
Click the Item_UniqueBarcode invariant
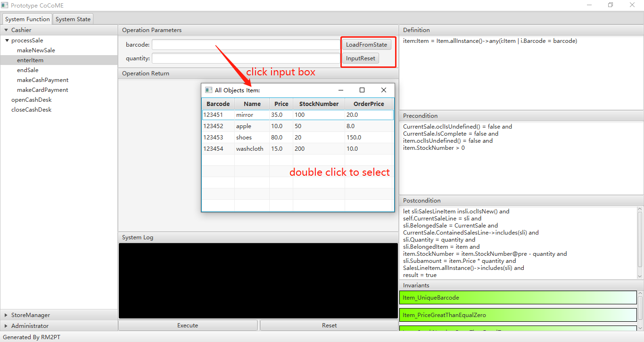518,298
